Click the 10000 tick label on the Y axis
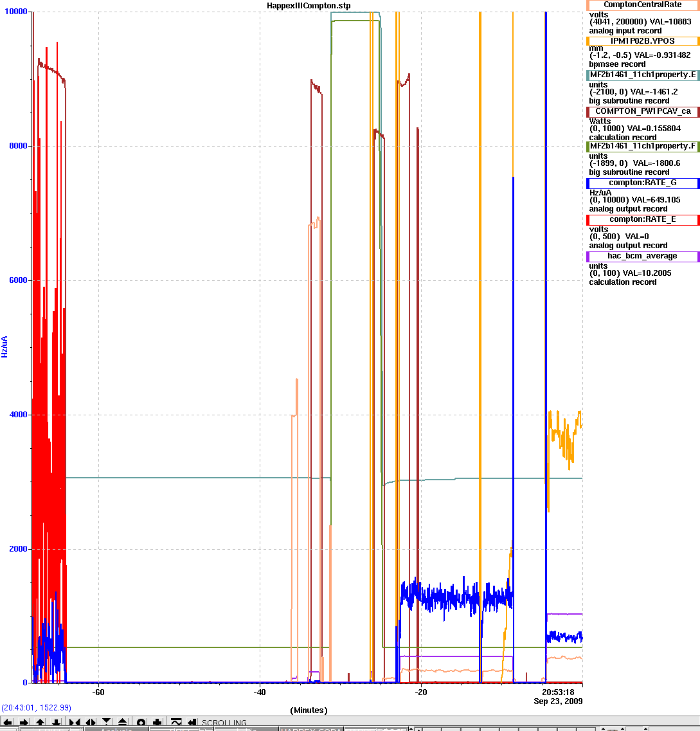This screenshot has width=700, height=731. click(16, 12)
